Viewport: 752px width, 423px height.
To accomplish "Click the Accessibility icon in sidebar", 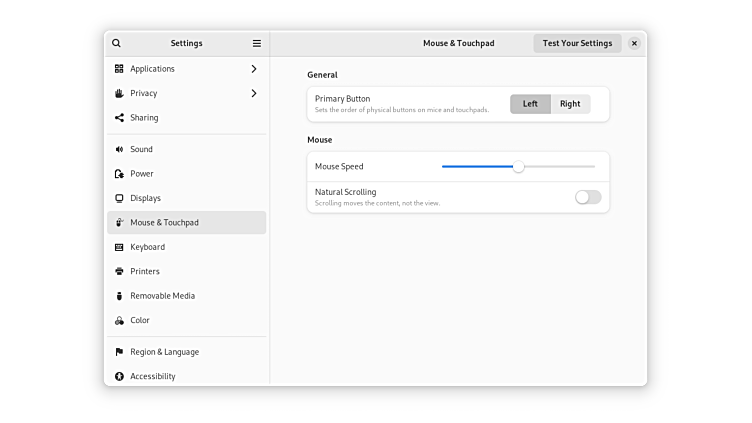I will (119, 376).
